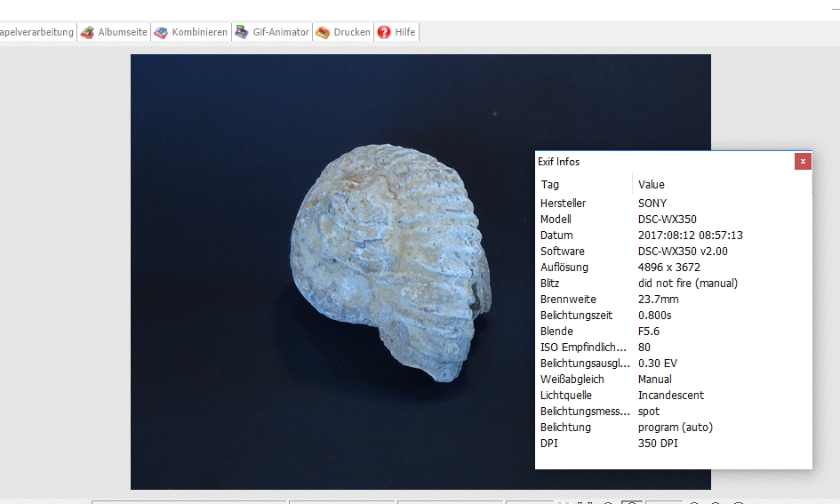Screen dimensions: 840x504
Task: Select the Weißabgleich row label
Action: [572, 380]
